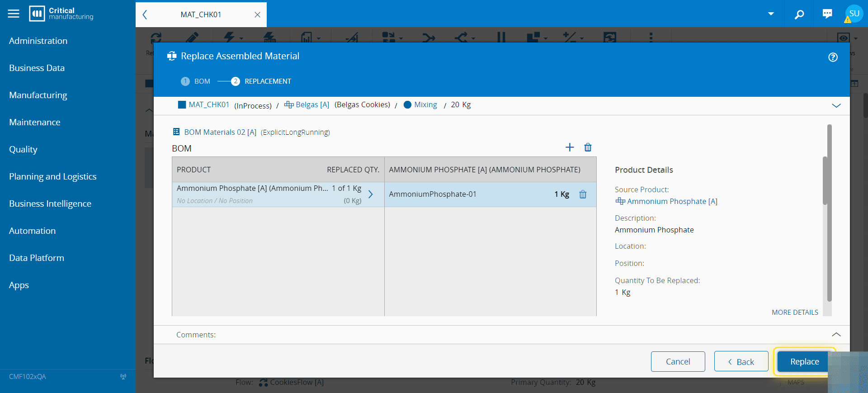
Task: Click the Cancel button
Action: pos(678,361)
